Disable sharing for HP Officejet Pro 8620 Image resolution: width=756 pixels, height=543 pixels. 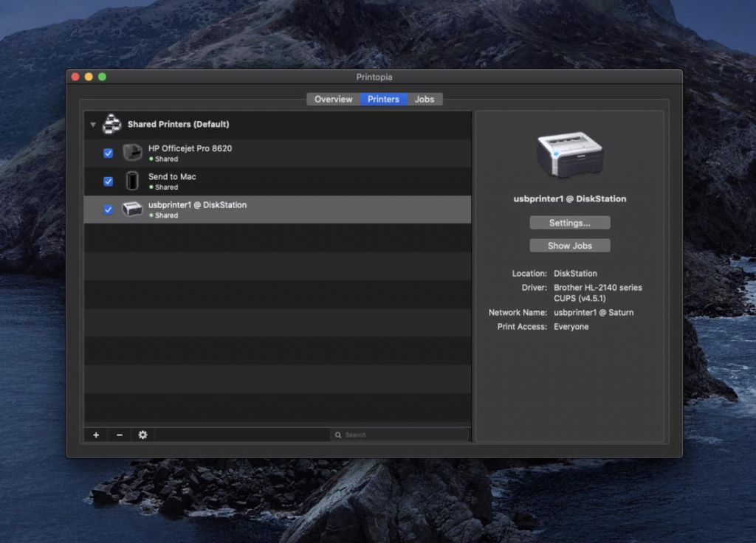[x=108, y=152]
